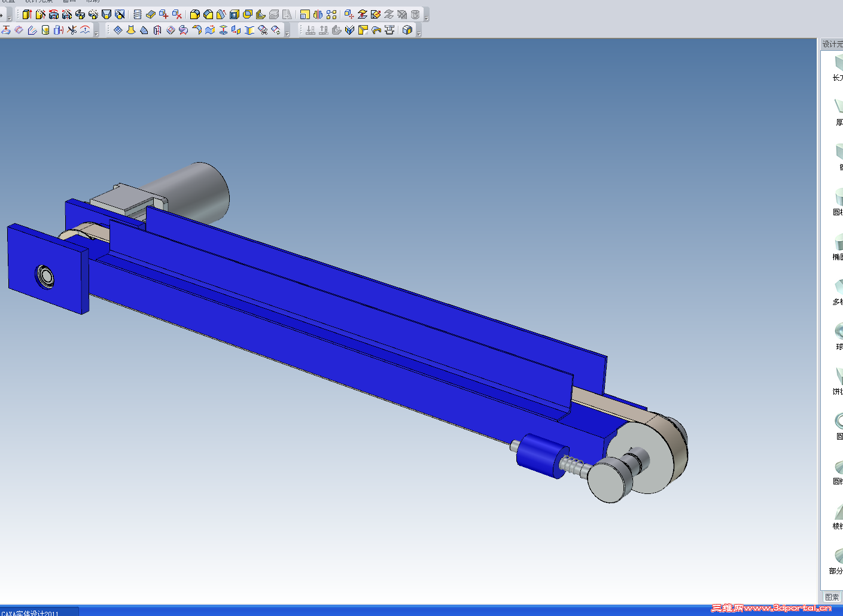This screenshot has height=616, width=843.
Task: Click the yellow bent channel icon
Action: [x=376, y=30]
